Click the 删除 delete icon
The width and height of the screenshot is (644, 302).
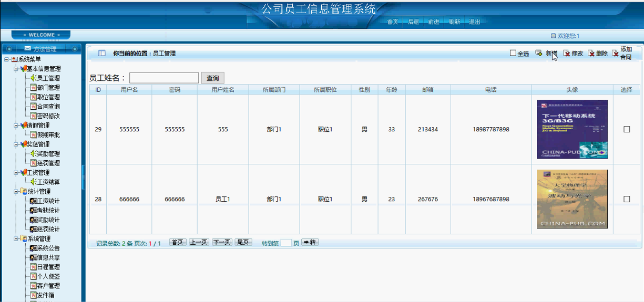click(x=591, y=54)
